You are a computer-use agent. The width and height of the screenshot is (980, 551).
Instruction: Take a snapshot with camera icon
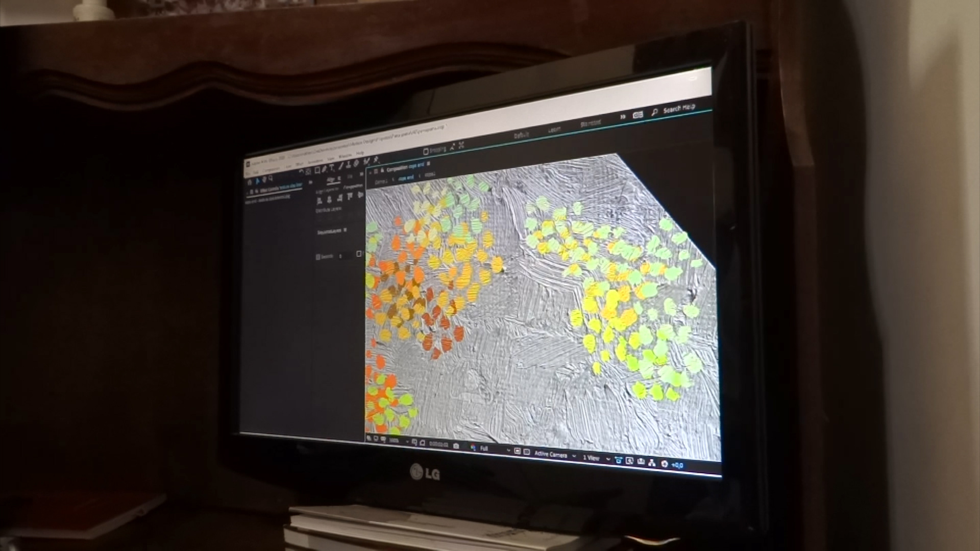point(456,446)
